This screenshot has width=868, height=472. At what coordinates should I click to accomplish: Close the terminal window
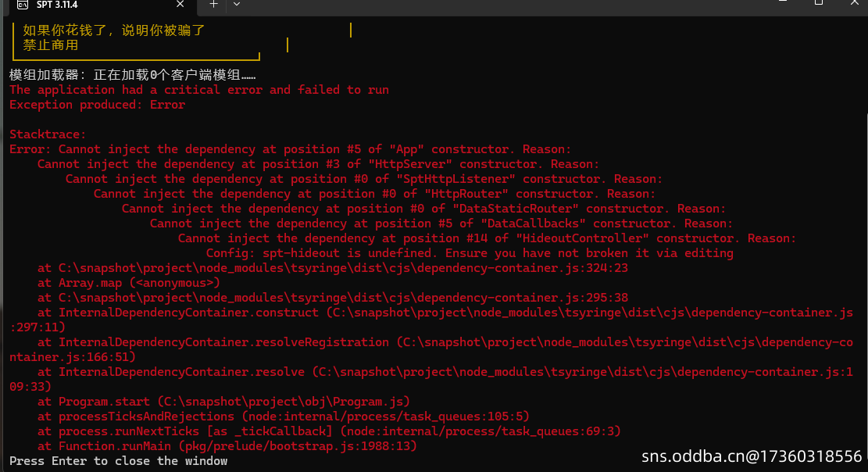855,3
